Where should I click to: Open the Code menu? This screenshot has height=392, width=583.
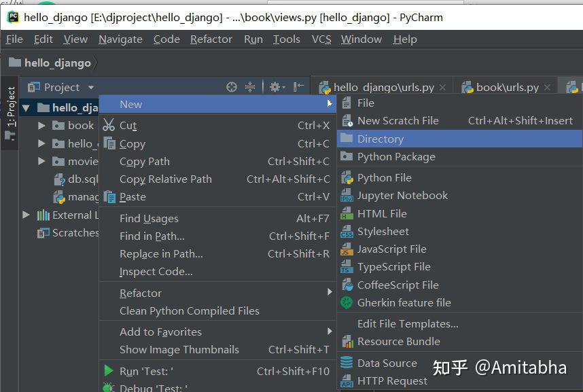pyautogui.click(x=166, y=39)
